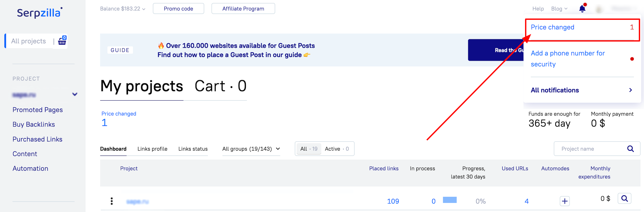Screen dimensions: 644x212
Task: Open the Blog dropdown menu
Action: [559, 9]
